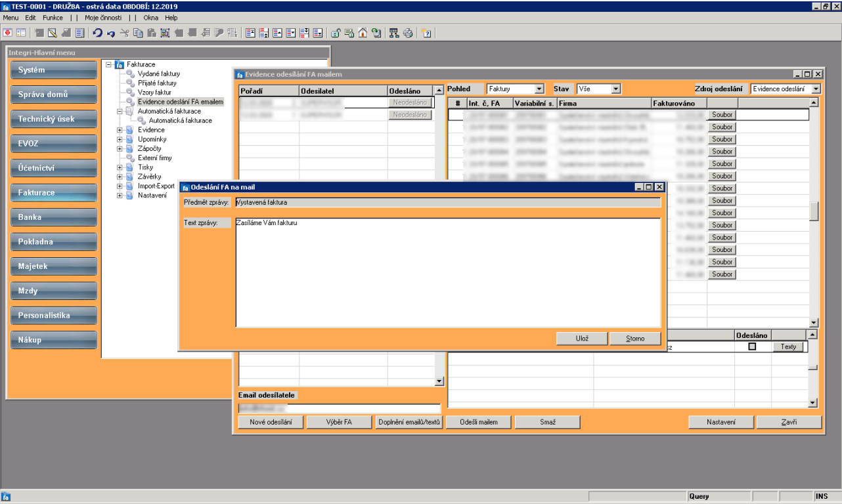Click the invoice table vertical scrollbar thumb
This screenshot has height=504, width=842.
[814, 211]
